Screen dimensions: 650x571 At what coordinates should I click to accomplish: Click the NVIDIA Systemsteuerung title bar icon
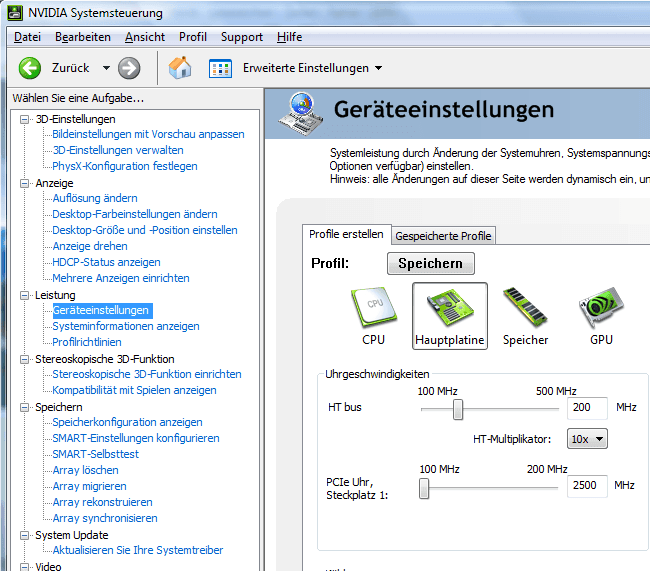click(x=15, y=13)
